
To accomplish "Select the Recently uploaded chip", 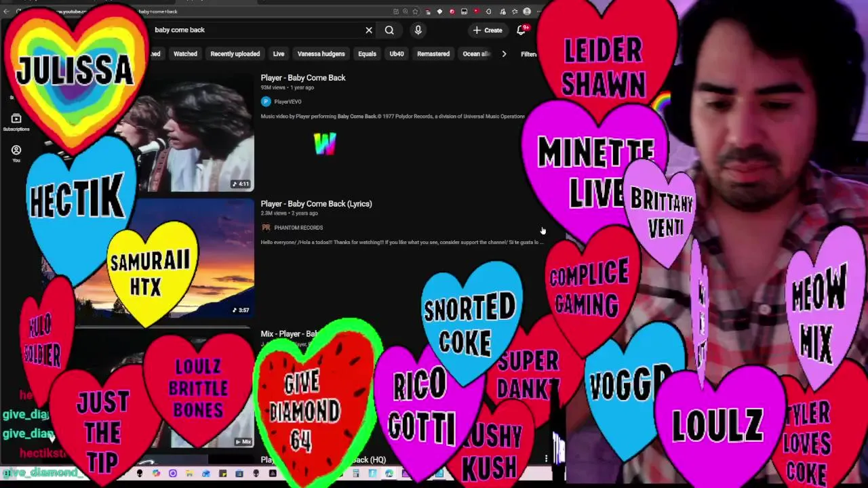I will pyautogui.click(x=235, y=54).
